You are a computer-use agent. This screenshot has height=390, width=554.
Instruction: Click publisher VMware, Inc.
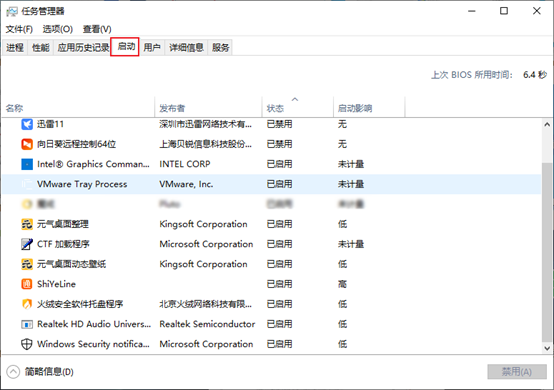click(186, 184)
